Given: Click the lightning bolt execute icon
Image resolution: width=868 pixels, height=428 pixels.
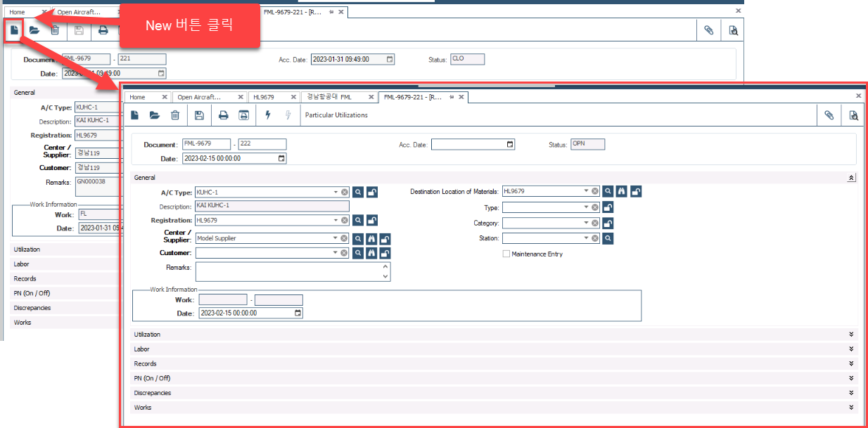Looking at the screenshot, I should pyautogui.click(x=268, y=115).
